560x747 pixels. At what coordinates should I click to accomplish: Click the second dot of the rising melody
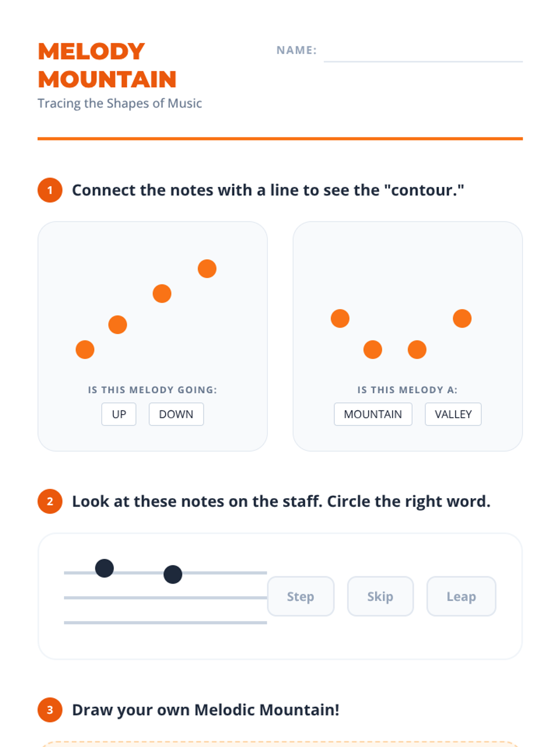coord(118,324)
